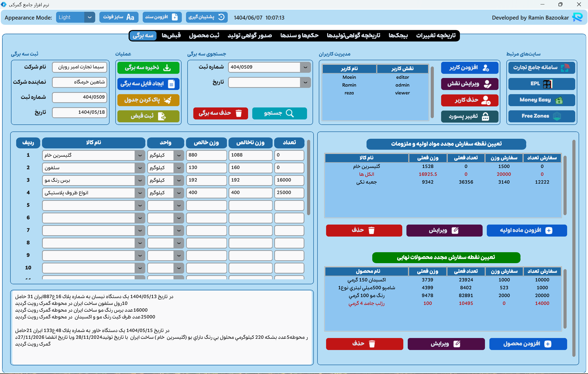
Task: Click the add document (افزودن سند) icon
Action: 175,17
